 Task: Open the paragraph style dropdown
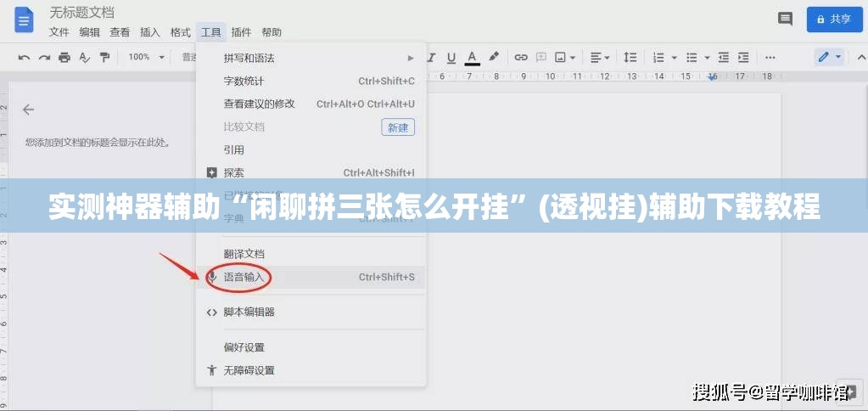pyautogui.click(x=189, y=57)
